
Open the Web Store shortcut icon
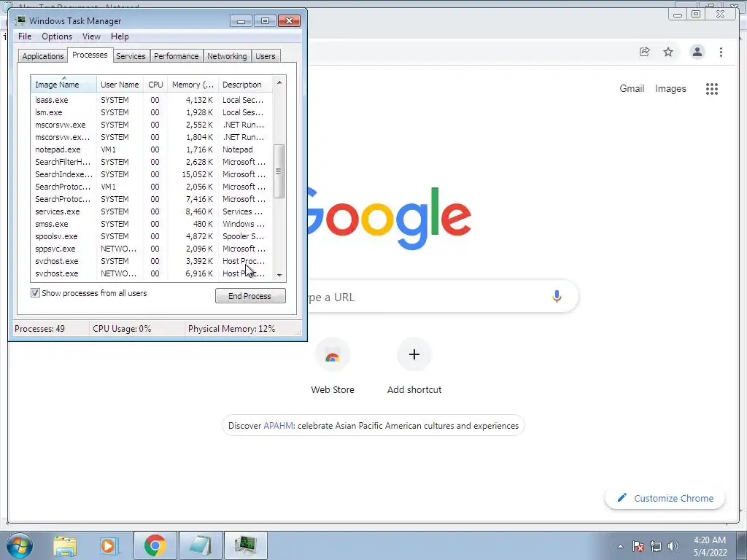333,355
